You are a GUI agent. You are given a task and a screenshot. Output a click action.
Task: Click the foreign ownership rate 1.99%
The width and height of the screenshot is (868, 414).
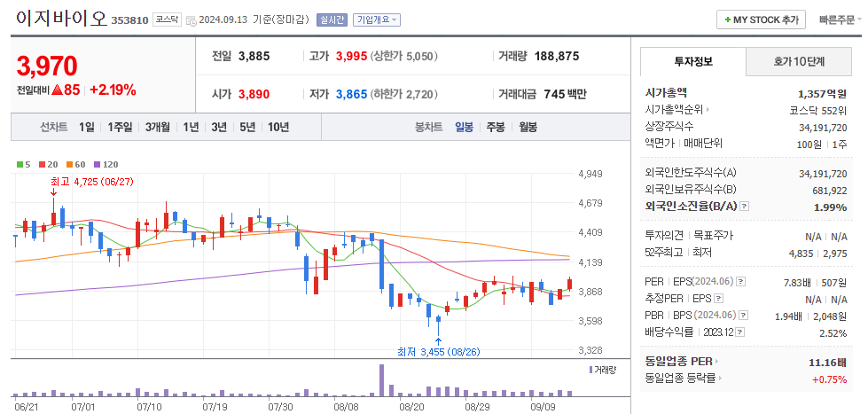(x=831, y=207)
